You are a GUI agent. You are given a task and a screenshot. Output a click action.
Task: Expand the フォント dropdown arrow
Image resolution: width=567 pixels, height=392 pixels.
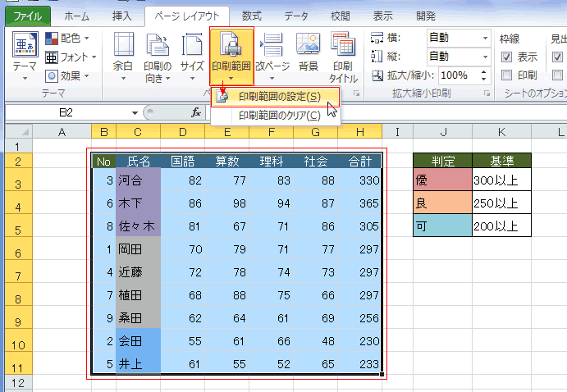coord(94,57)
